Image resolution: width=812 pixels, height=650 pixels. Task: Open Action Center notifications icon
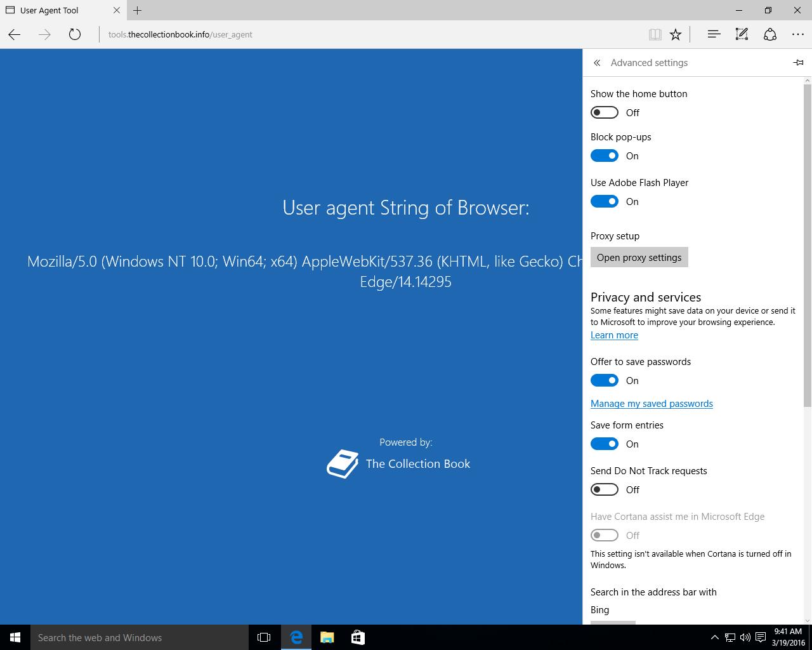coord(761,637)
